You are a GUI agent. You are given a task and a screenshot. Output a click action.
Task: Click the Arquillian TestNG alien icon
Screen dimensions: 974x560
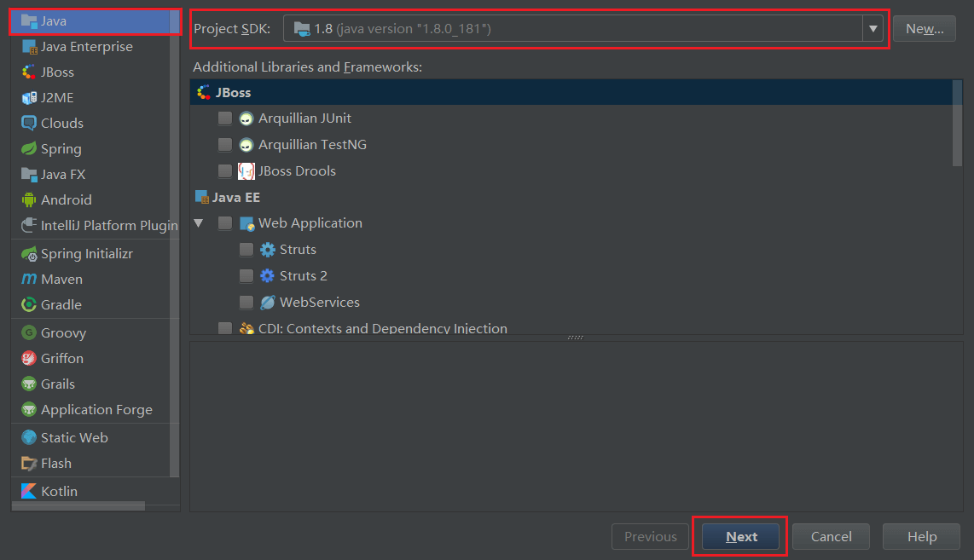click(x=246, y=145)
